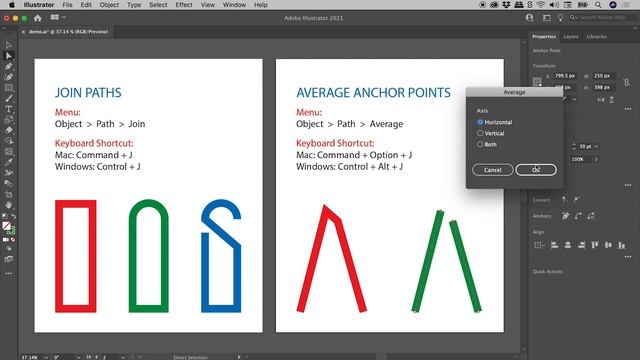Open the Window menu
This screenshot has height=360, width=640.
(x=234, y=5)
